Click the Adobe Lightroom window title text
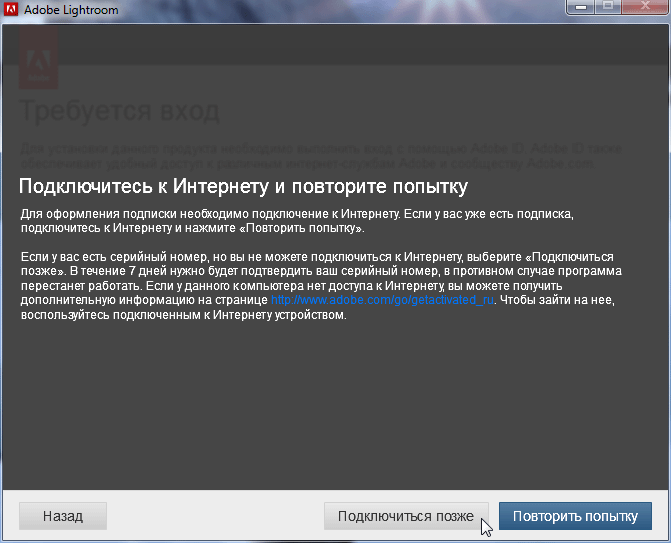This screenshot has height=543, width=671. [71, 10]
